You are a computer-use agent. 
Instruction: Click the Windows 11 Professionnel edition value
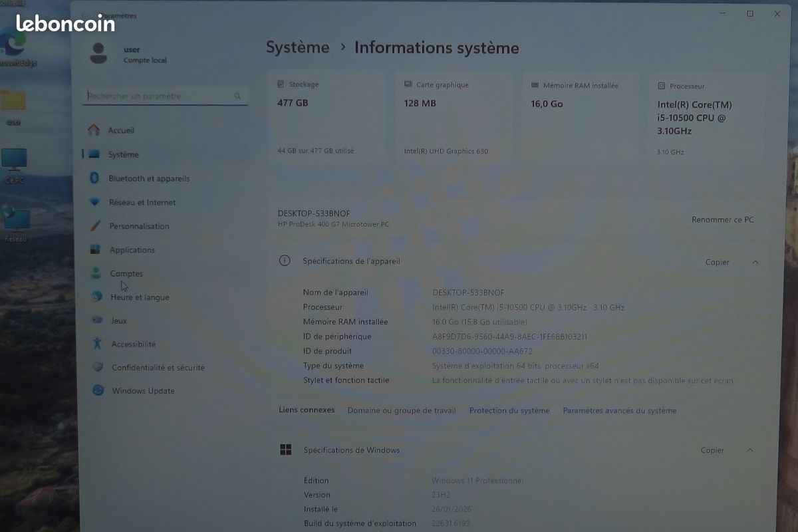pos(477,481)
